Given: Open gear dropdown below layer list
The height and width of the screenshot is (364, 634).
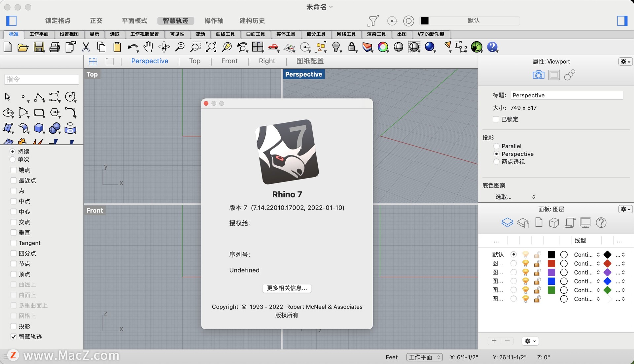Looking at the screenshot, I should (x=530, y=341).
